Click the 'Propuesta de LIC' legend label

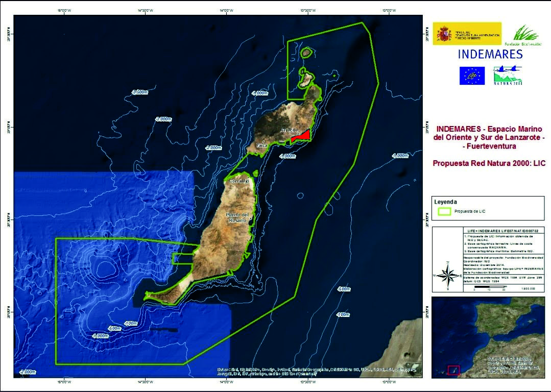click(470, 211)
